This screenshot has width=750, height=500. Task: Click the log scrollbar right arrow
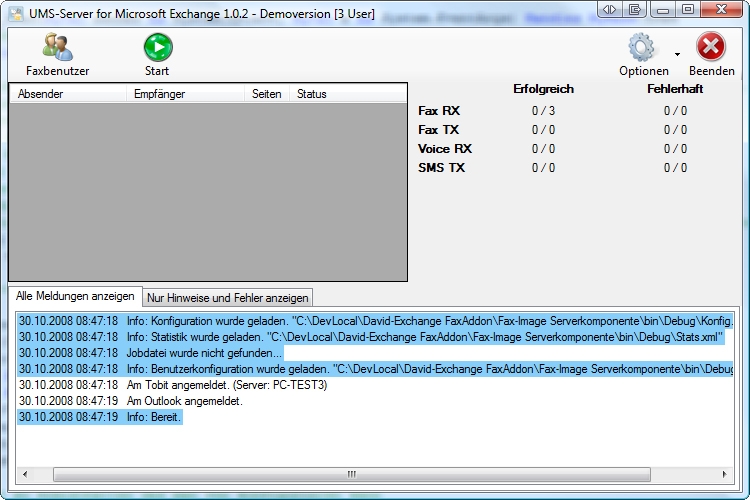click(x=724, y=474)
